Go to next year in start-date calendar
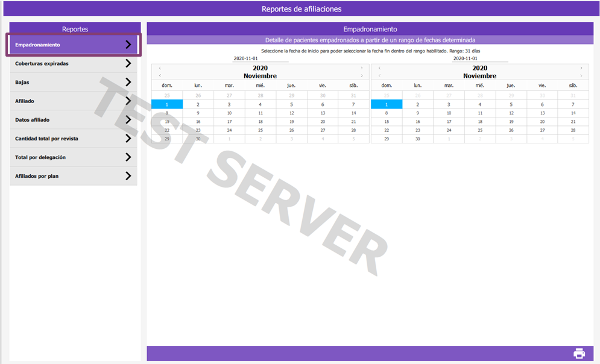The image size is (600, 364). tap(362, 68)
